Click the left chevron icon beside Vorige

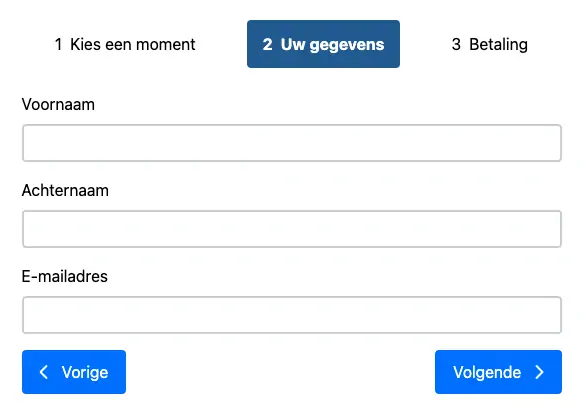pyautogui.click(x=44, y=372)
